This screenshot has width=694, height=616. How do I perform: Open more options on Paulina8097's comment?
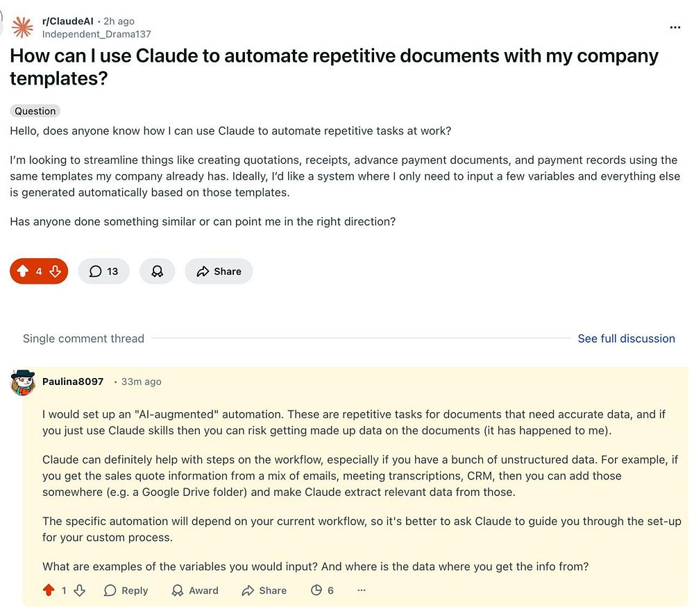click(361, 590)
